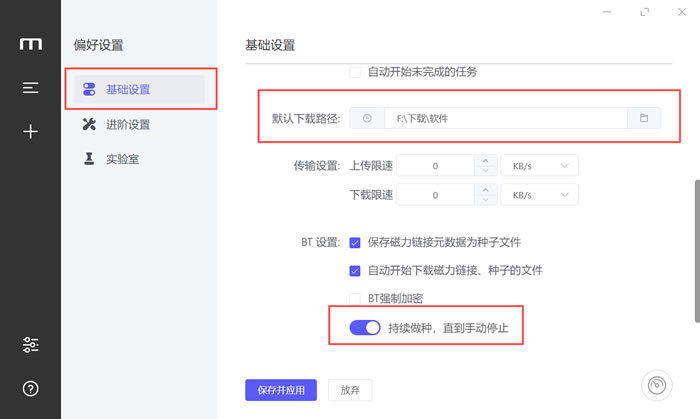Open download limit KB/s unit dropdown
Screen dimensions: 700x419
click(x=539, y=195)
